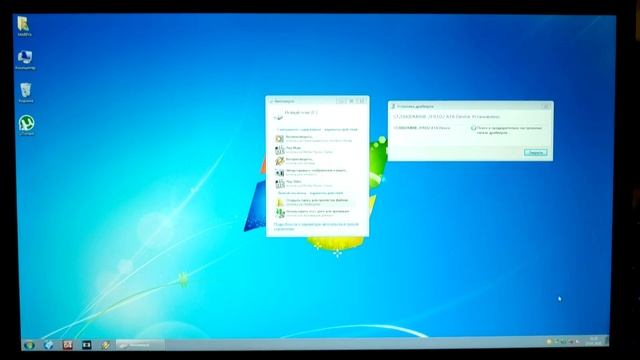640x360 pixels.
Task: Choose use this drive for backup option
Action: 313,213
